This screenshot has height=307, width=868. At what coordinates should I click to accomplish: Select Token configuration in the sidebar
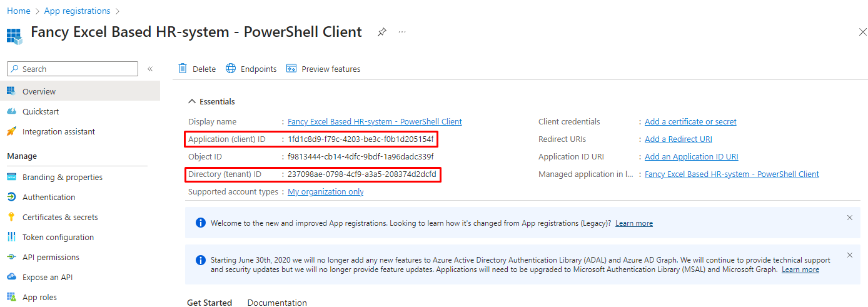(58, 237)
